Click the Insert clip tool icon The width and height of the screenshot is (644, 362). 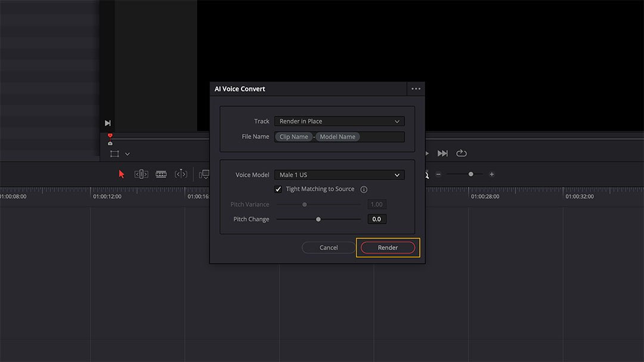[x=204, y=175]
